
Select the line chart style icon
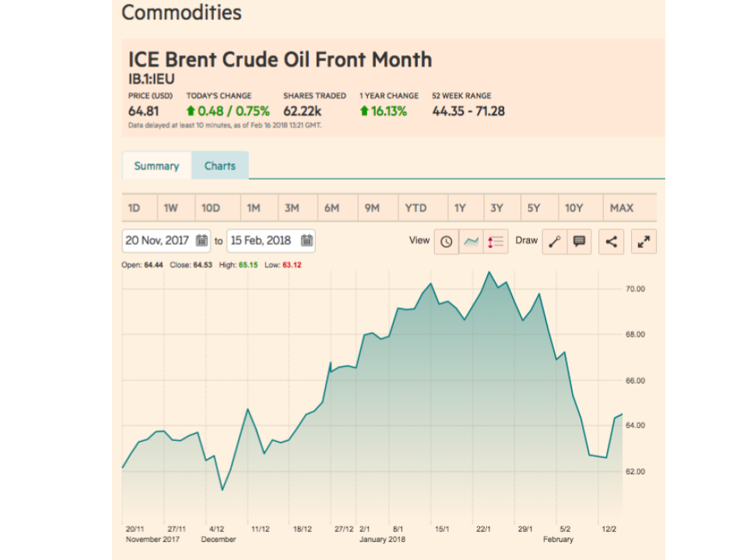pos(471,241)
